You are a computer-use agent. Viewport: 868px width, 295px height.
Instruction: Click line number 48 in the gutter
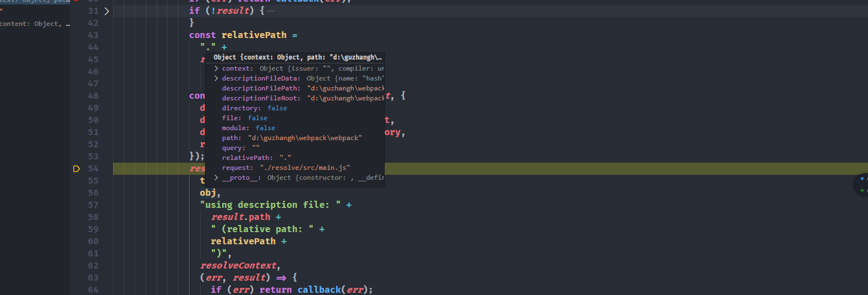(x=93, y=96)
